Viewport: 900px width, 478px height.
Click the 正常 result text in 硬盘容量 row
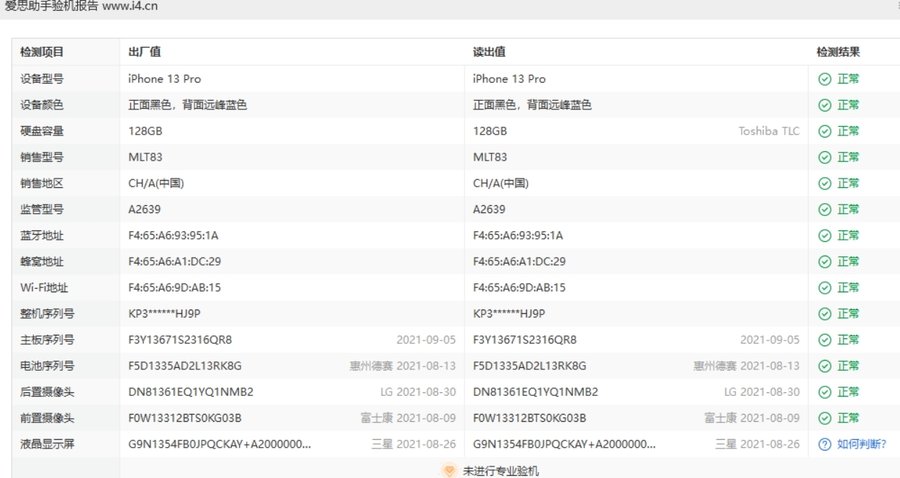pyautogui.click(x=848, y=131)
